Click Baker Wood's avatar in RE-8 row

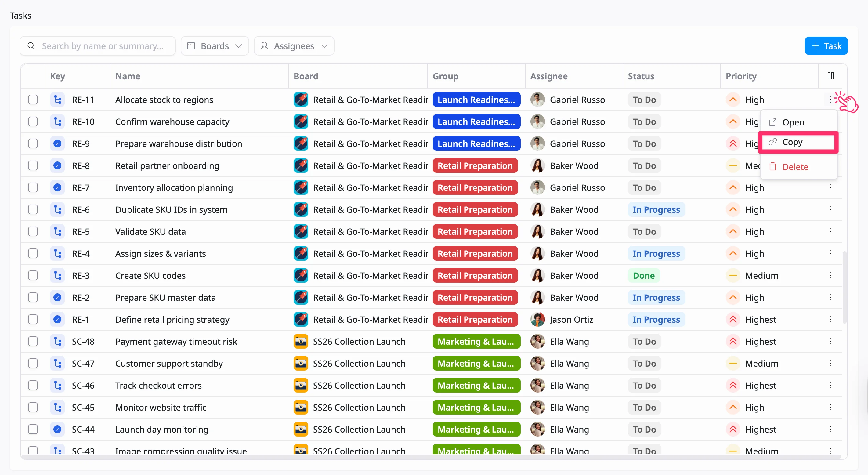[537, 165]
